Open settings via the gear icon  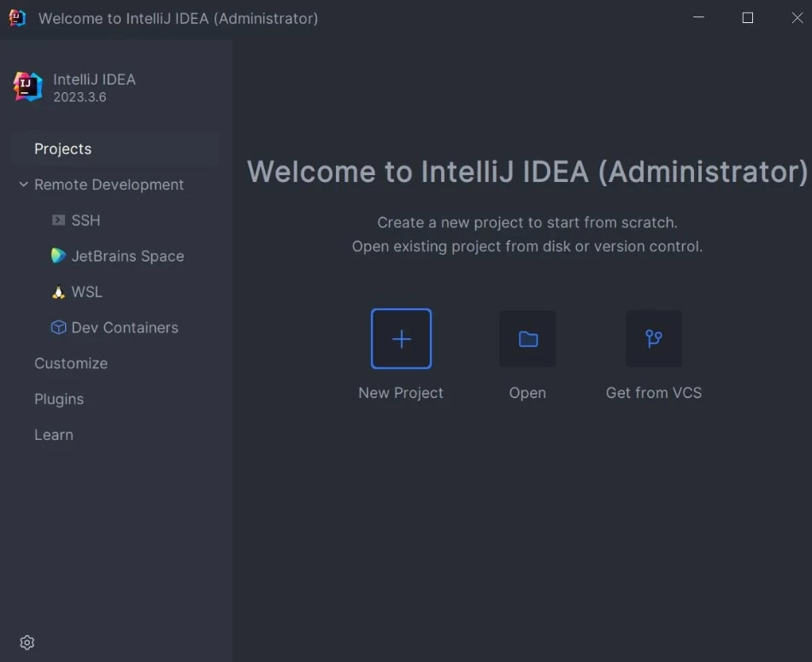click(27, 642)
